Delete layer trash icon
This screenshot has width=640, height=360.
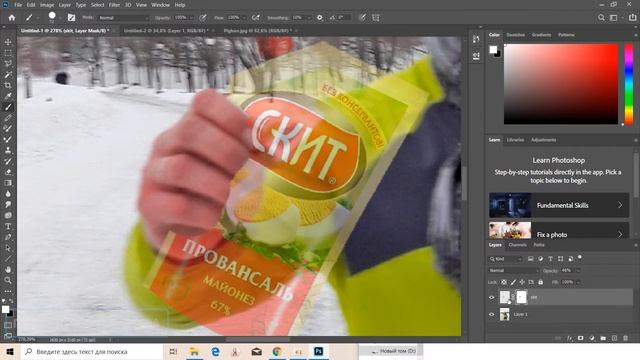point(625,338)
